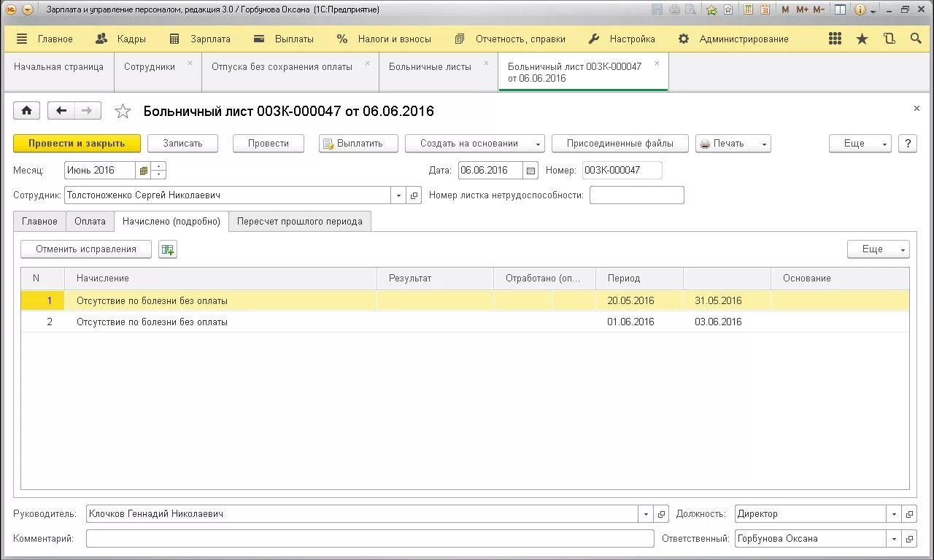934x560 pixels.
Task: Click the M+ memory add button
Action: (802, 9)
